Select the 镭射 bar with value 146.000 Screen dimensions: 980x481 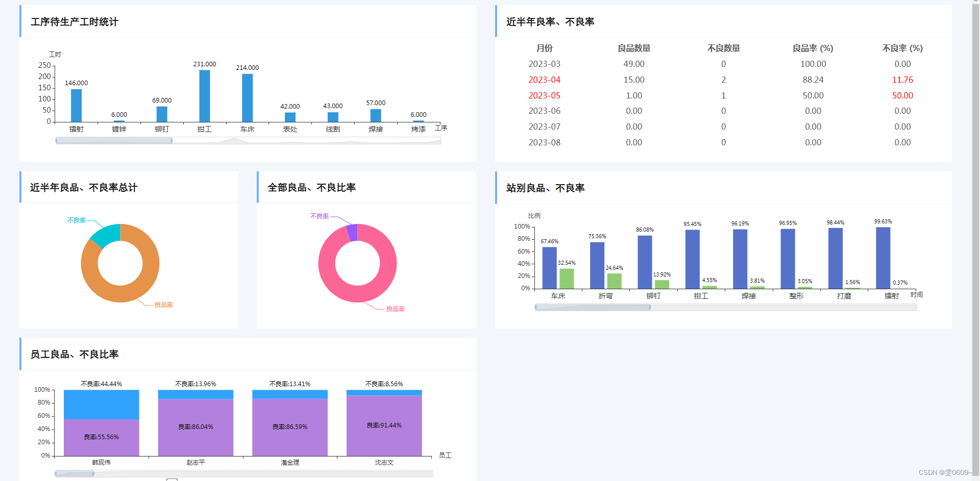[76, 105]
